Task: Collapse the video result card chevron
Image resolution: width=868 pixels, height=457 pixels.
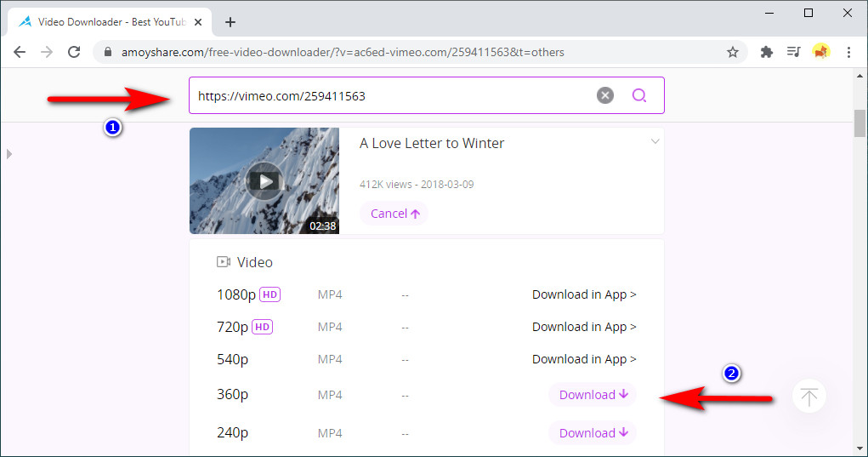Action: (x=655, y=141)
